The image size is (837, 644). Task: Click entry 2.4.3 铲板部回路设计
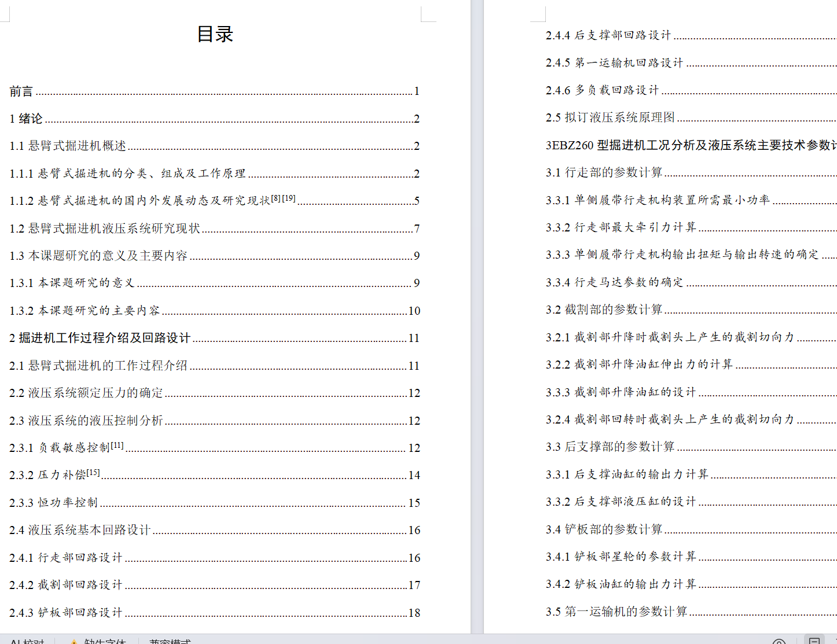tap(214, 613)
